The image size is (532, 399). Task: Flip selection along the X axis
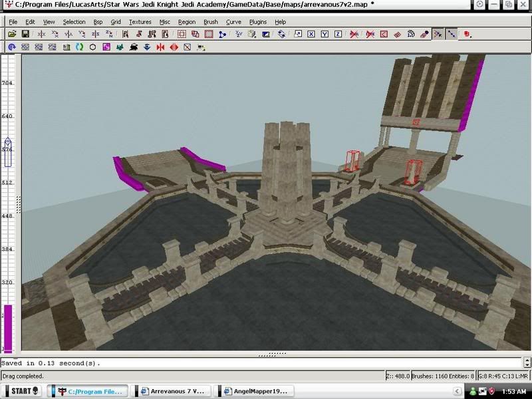pos(41,34)
